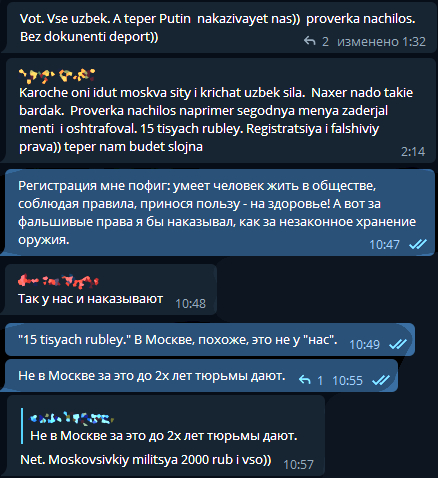
Task: Select reply text 'Net. Moskovsivkiy militsya 2000 rub'
Action: point(146,460)
